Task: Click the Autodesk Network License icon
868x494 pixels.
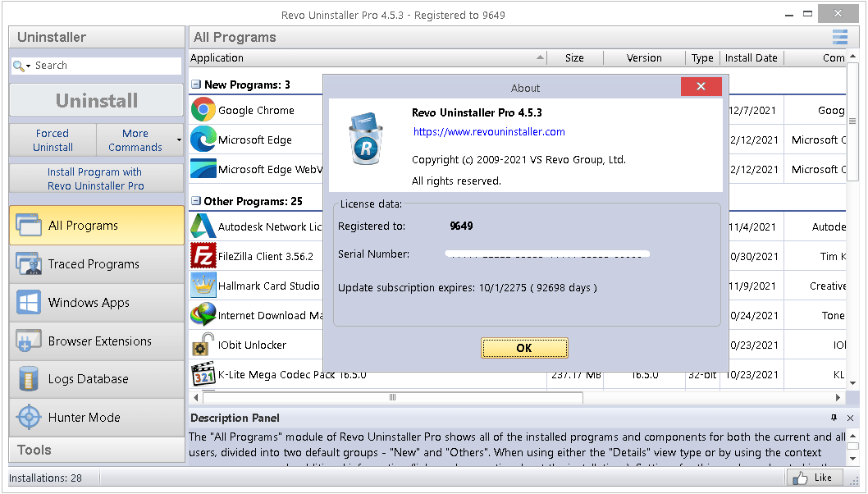Action: pos(203,226)
